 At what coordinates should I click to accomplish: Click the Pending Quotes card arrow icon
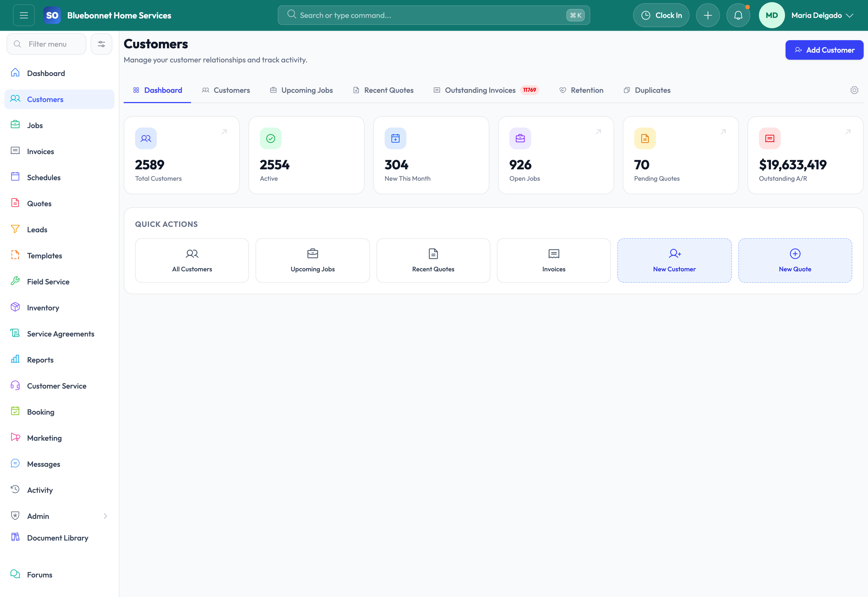723,132
